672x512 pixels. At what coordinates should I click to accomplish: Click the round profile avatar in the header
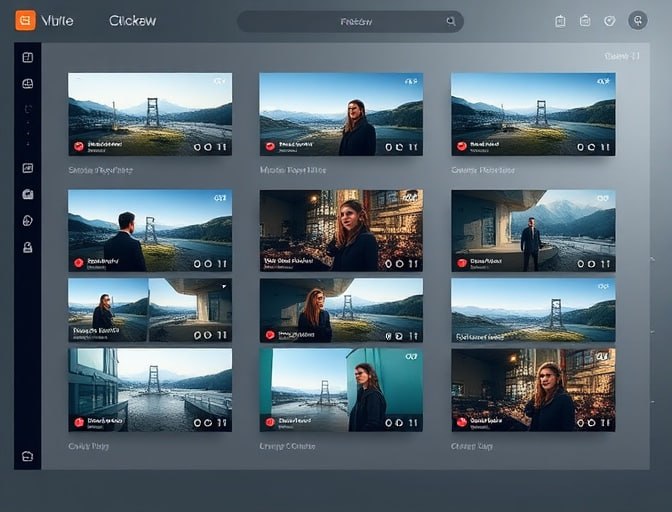point(637,20)
